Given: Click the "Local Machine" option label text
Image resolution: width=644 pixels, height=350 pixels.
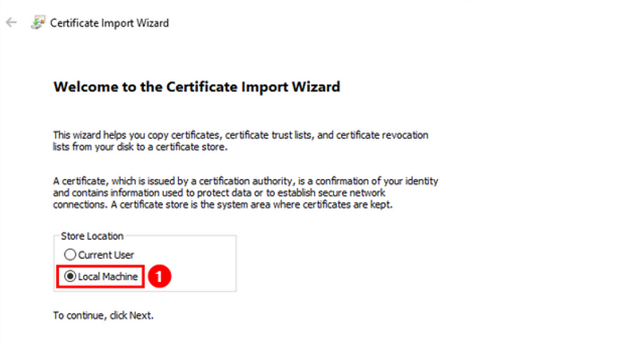Looking at the screenshot, I should (x=109, y=276).
